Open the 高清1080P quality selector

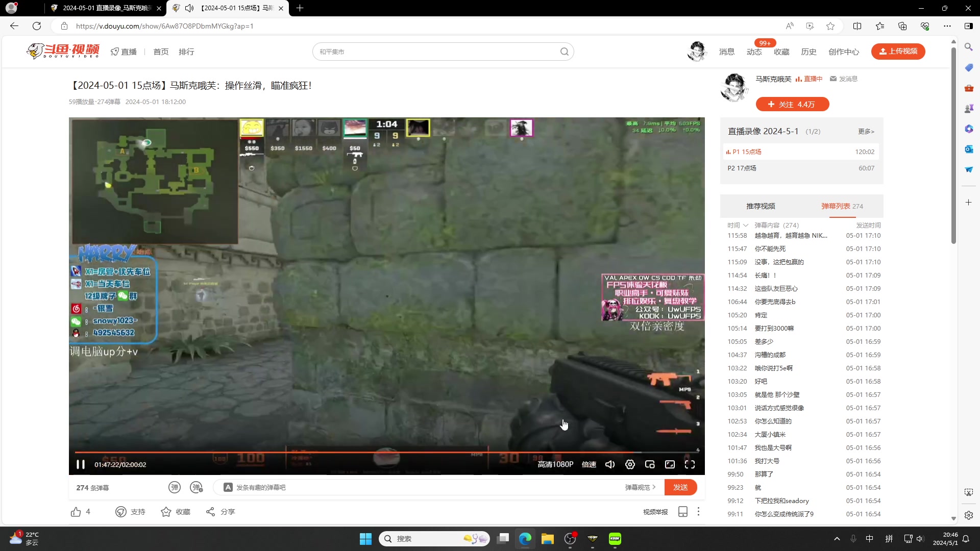555,464
